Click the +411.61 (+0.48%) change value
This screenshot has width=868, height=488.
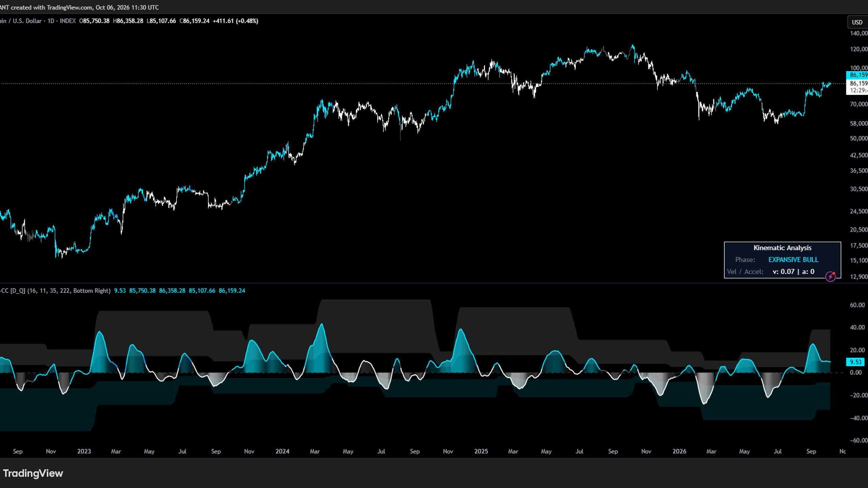tap(235, 21)
